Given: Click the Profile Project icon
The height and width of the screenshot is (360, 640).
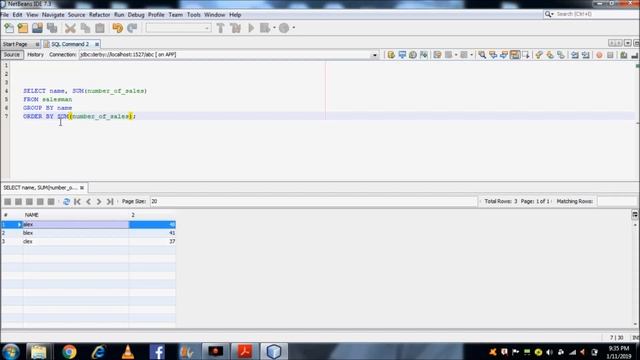Looking at the screenshot, I should click(x=284, y=28).
